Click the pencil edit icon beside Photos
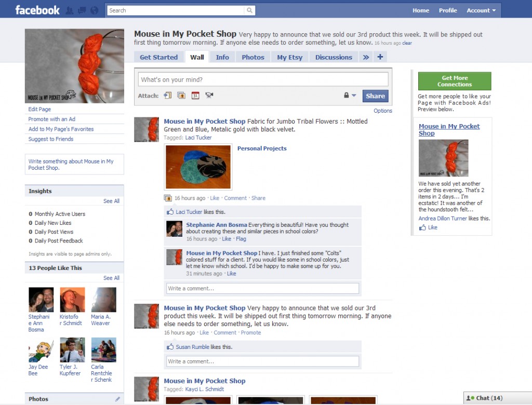The height and width of the screenshot is (405, 532). (x=117, y=399)
